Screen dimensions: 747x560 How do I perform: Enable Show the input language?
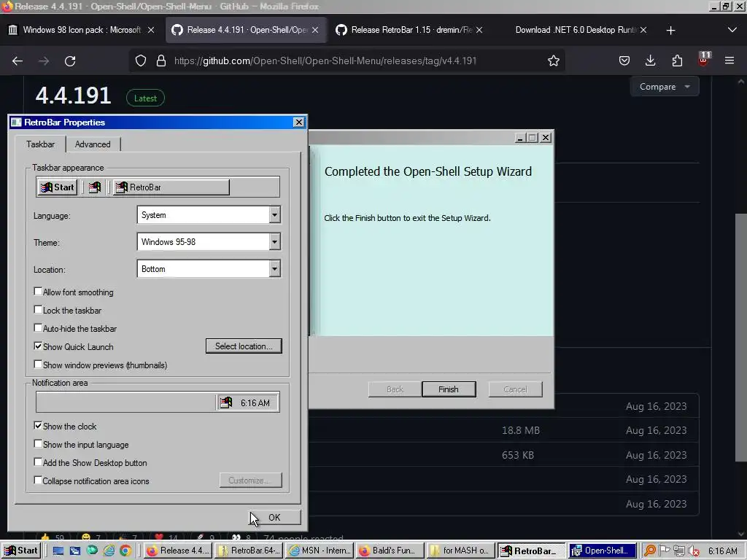[38, 444]
